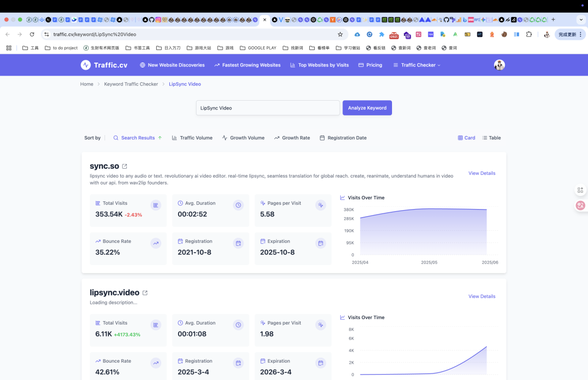Click Expiration calendar icon in sync.so card
588x380 pixels.
(321, 243)
